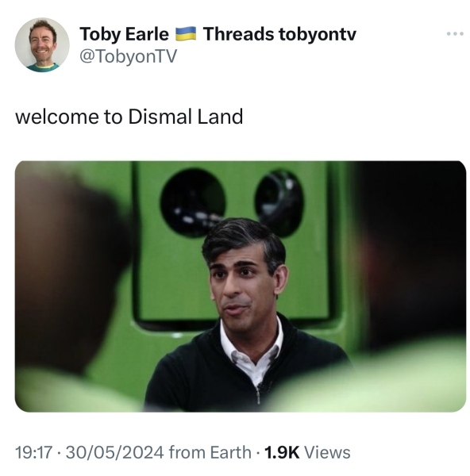Click the zipper on the black jumper
This screenshot has height=476, width=470.
pos(259,394)
